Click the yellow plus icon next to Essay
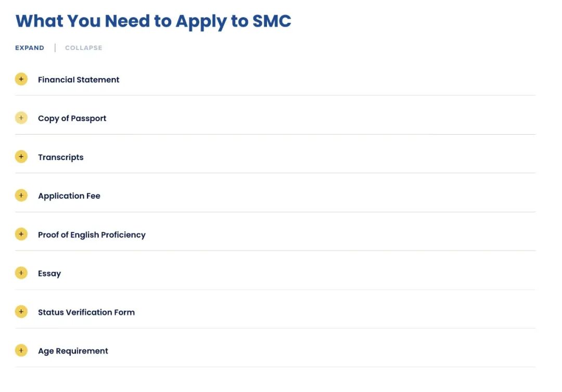This screenshot has width=562, height=392. tap(21, 273)
